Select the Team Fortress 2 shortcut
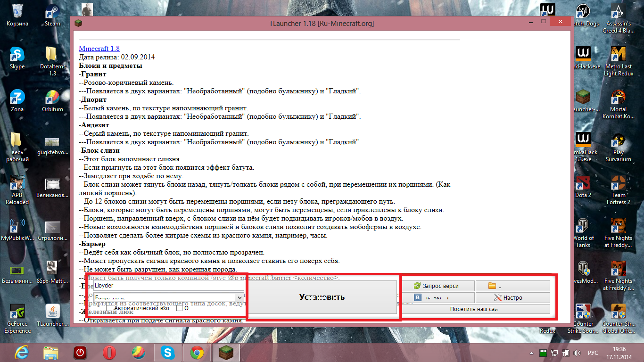Viewport: 644px width, 362px height. click(x=619, y=189)
